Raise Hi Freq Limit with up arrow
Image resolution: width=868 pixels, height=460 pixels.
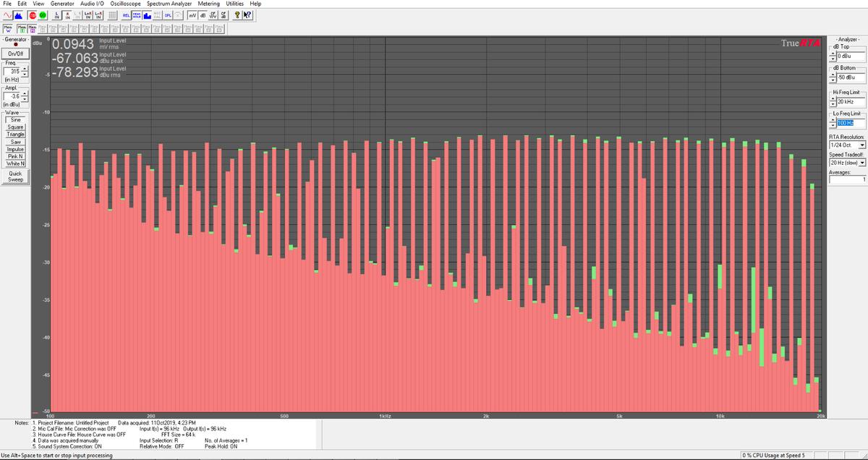(834, 100)
